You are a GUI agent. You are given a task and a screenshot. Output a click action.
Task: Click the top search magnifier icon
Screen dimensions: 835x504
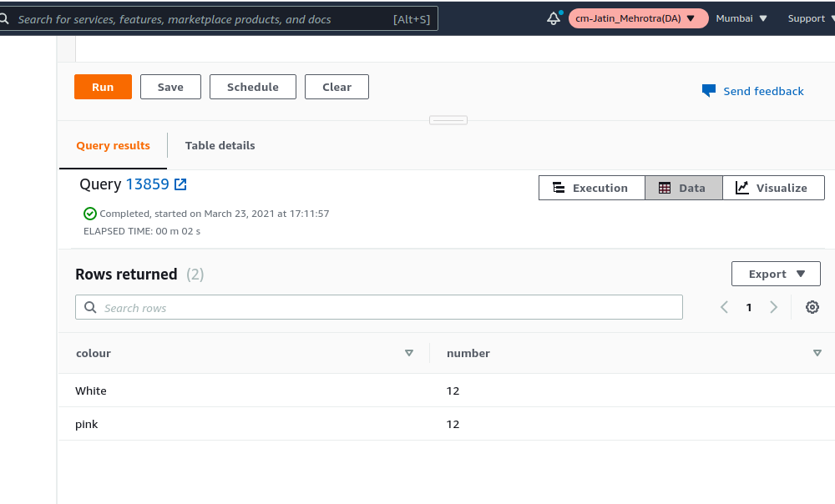pos(4,18)
